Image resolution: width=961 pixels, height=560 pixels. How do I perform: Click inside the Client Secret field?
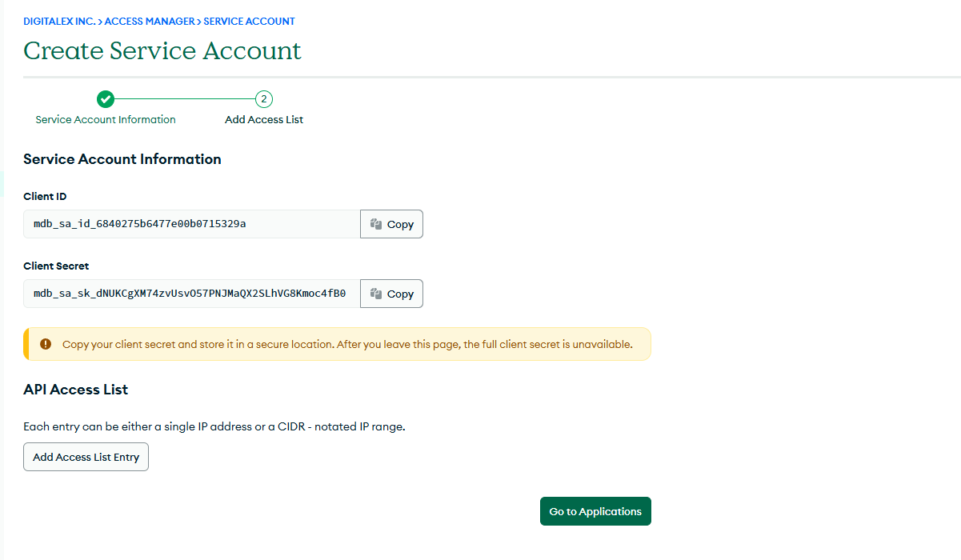click(192, 294)
